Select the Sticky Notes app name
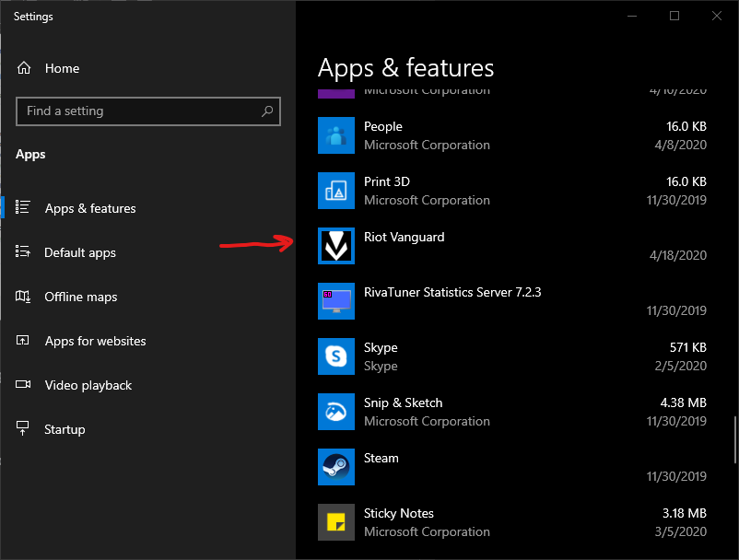The image size is (739, 560). pos(399,513)
